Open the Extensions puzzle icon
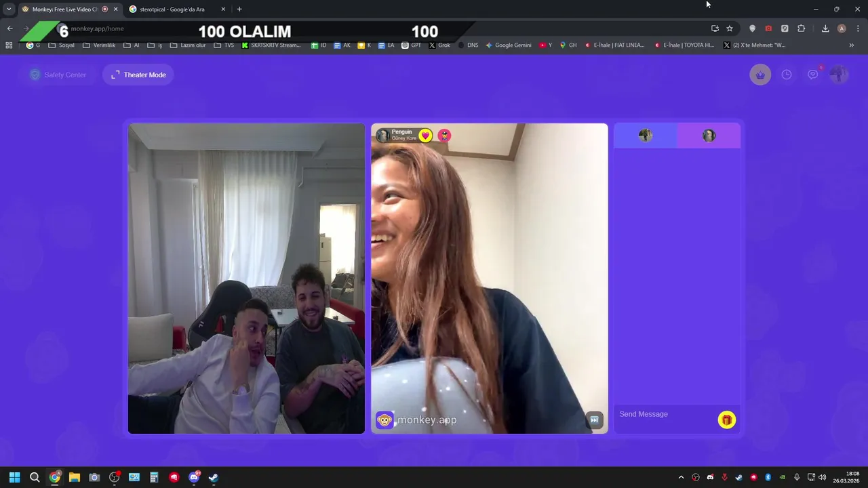Image resolution: width=868 pixels, height=488 pixels. tap(802, 28)
